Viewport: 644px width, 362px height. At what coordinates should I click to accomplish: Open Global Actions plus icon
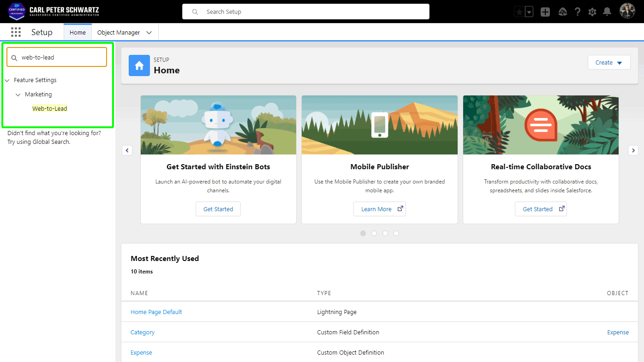click(x=545, y=12)
